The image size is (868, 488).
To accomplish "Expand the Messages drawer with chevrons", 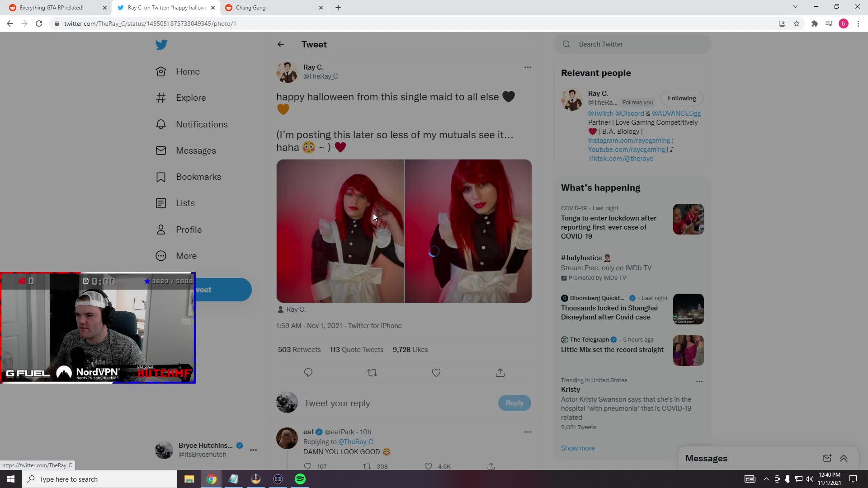I will point(844,458).
